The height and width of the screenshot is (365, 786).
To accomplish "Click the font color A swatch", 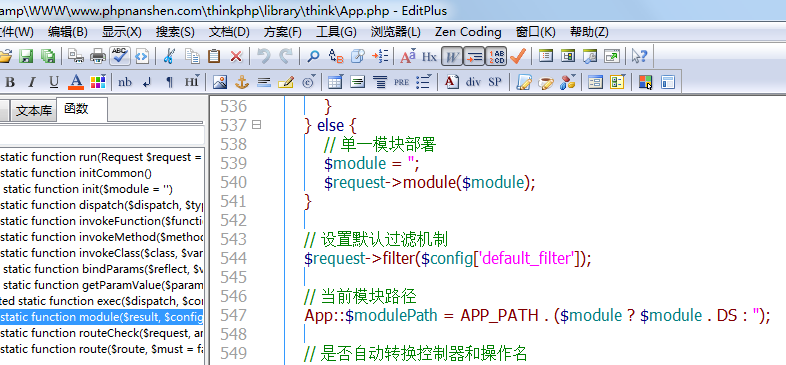I will (76, 82).
